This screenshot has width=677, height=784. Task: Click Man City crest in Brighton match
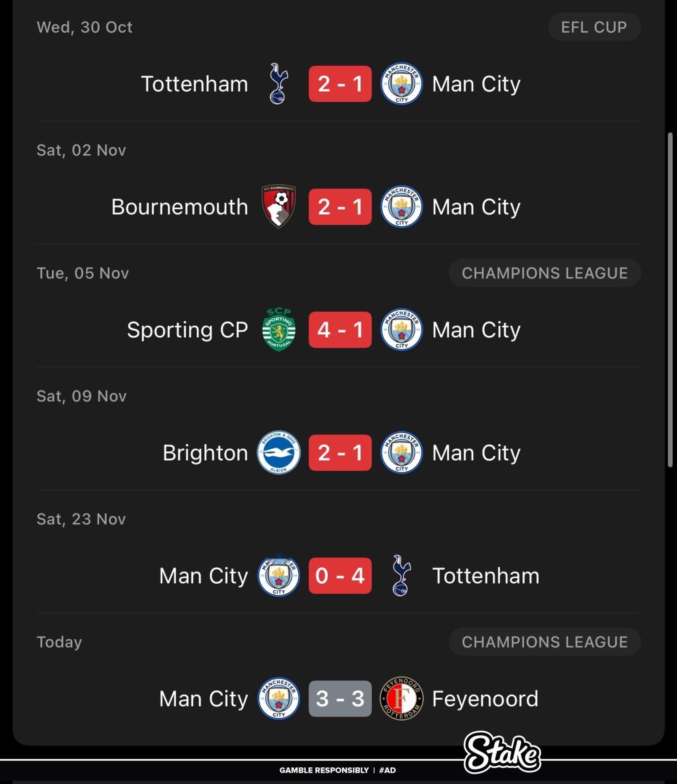402,452
